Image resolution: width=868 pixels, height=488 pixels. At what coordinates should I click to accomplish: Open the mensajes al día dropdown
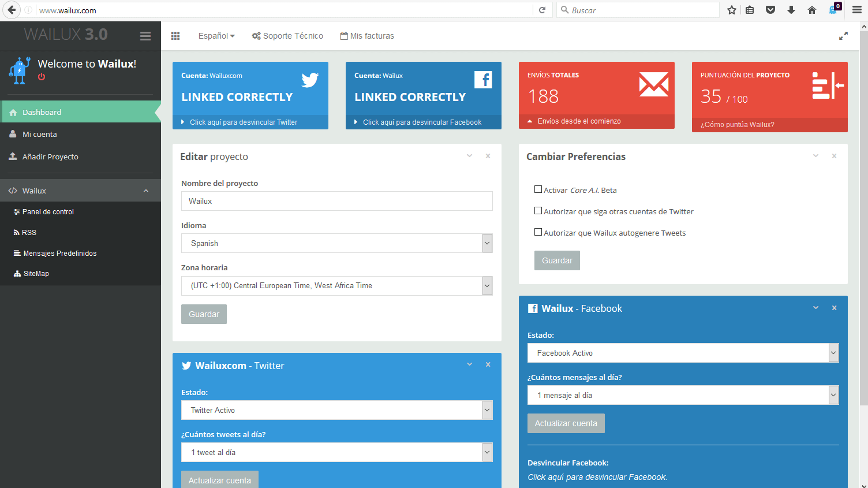pyautogui.click(x=683, y=395)
